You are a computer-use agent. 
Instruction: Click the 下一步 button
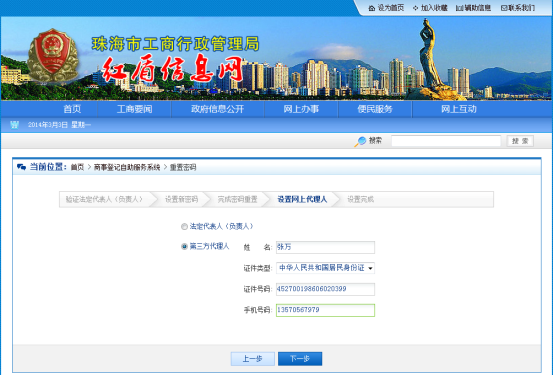point(300,359)
